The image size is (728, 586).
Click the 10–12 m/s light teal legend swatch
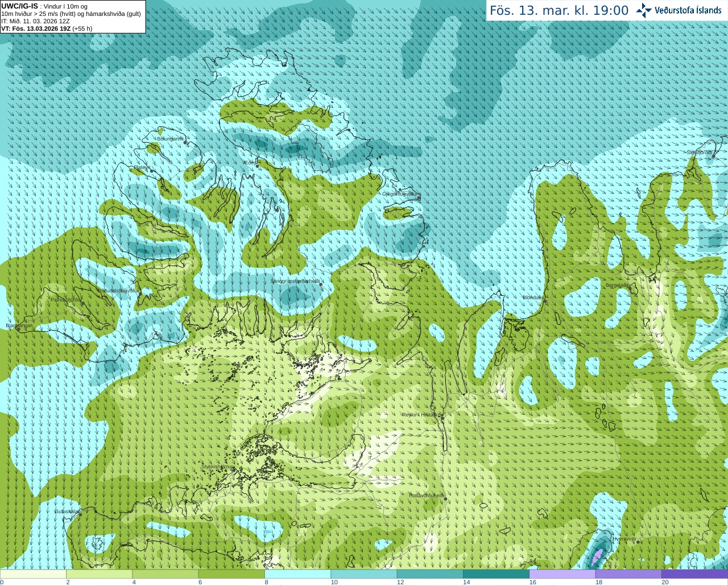(x=363, y=574)
